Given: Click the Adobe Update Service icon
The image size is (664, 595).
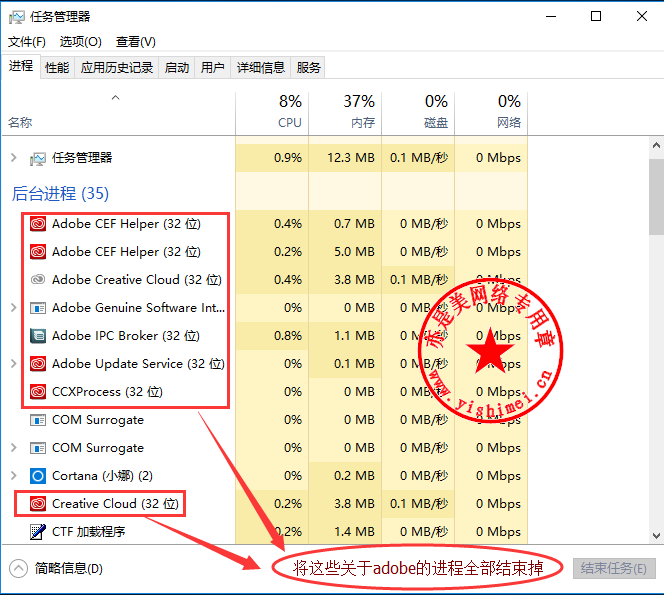Looking at the screenshot, I should pyautogui.click(x=38, y=364).
